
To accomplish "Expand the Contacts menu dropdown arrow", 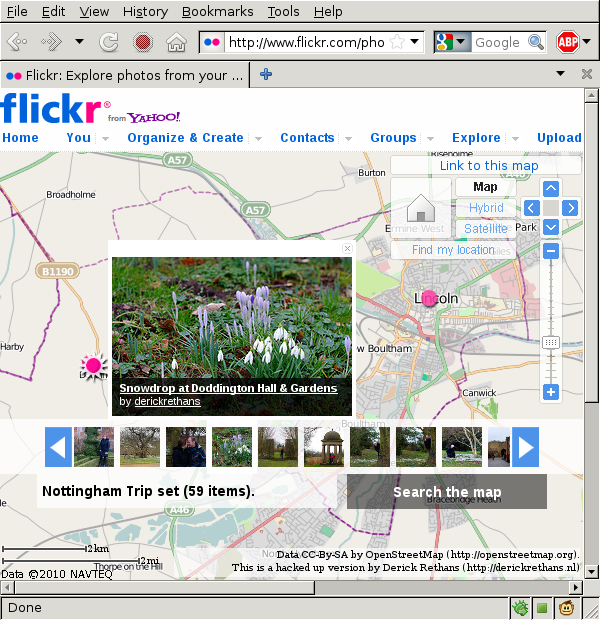I will [x=349, y=139].
